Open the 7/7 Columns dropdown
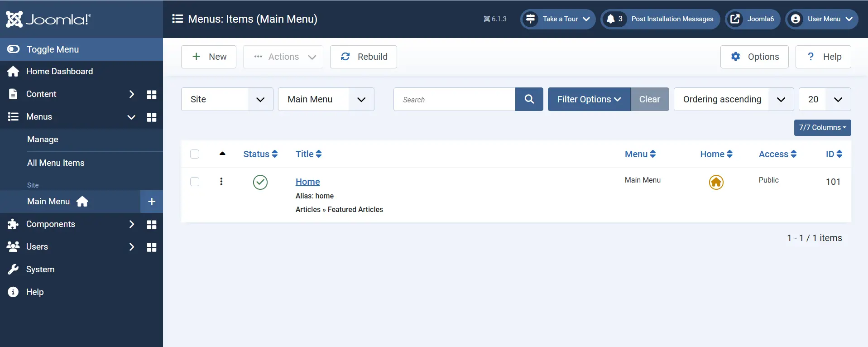The image size is (868, 347). click(823, 128)
